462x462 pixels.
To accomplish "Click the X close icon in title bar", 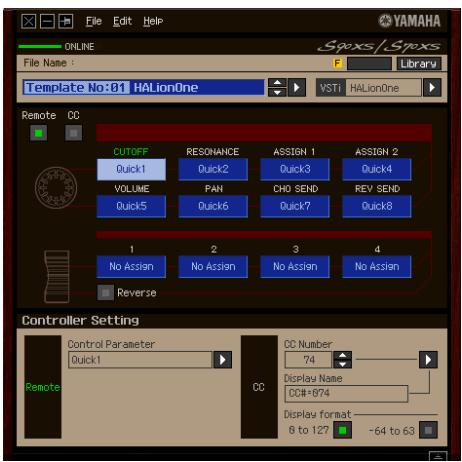I will (28, 22).
